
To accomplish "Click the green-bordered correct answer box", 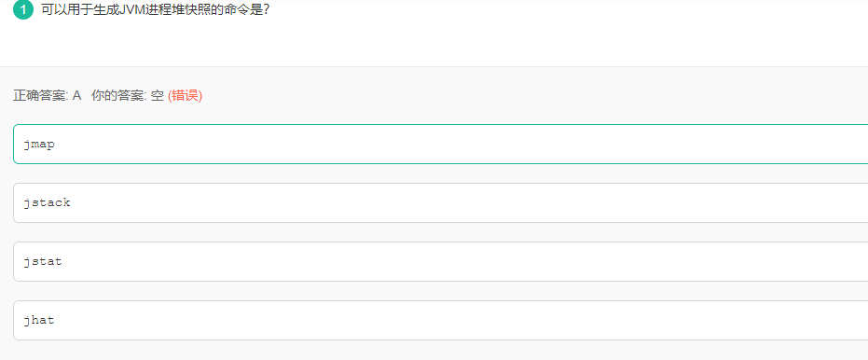I will coord(441,144).
